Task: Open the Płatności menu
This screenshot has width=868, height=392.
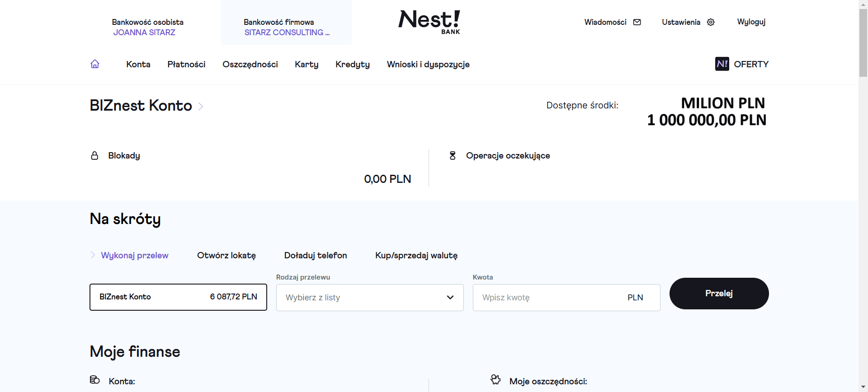Action: (x=186, y=65)
